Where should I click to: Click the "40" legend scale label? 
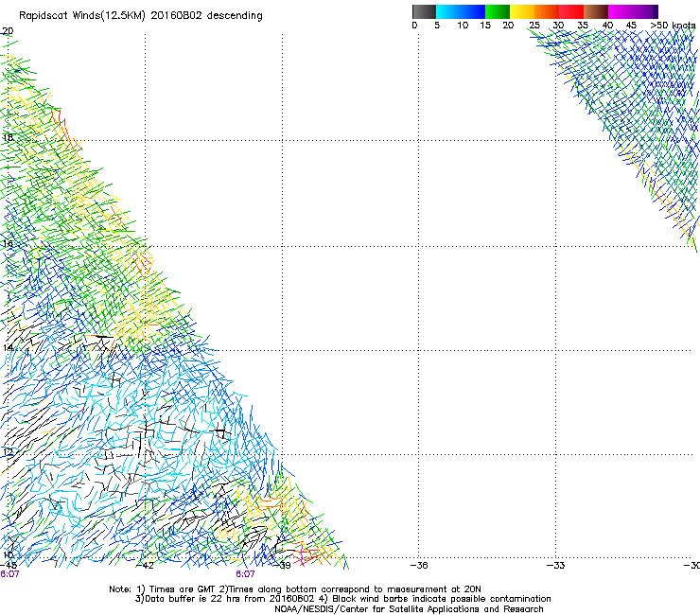point(607,26)
